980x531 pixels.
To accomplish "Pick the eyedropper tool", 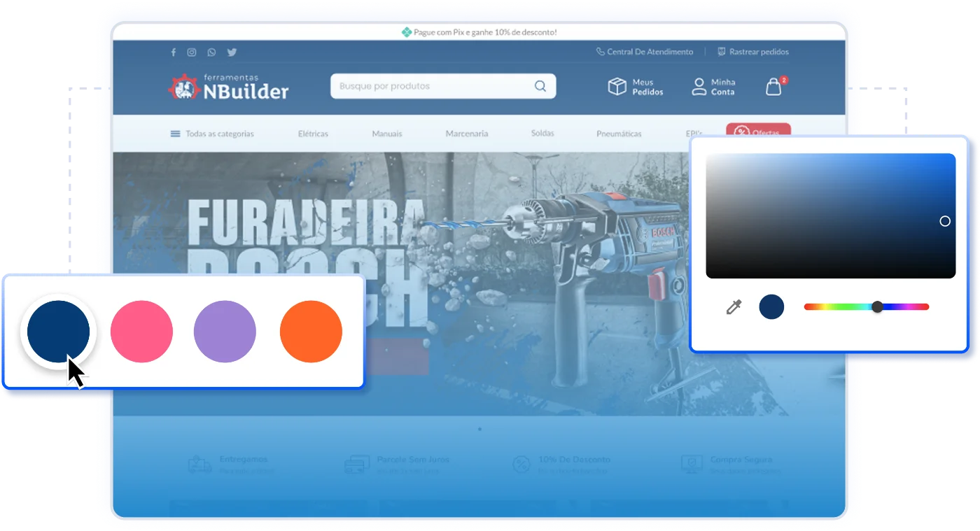I will click(x=734, y=307).
